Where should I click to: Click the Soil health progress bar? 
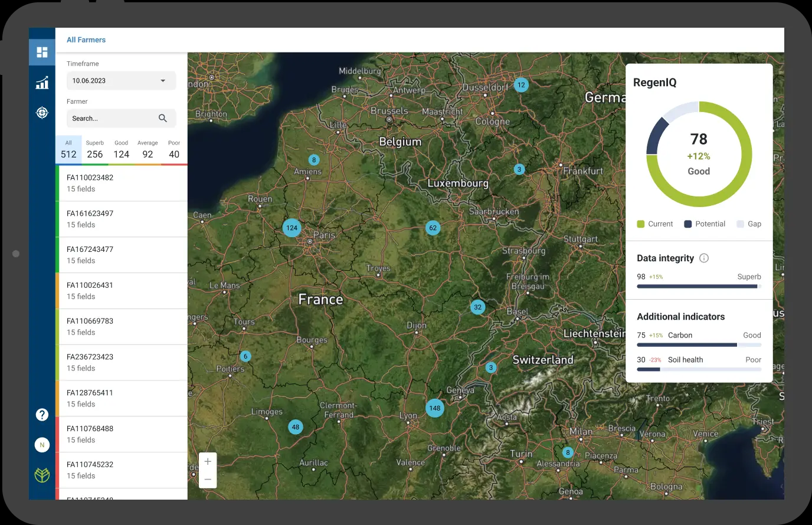[x=699, y=369]
